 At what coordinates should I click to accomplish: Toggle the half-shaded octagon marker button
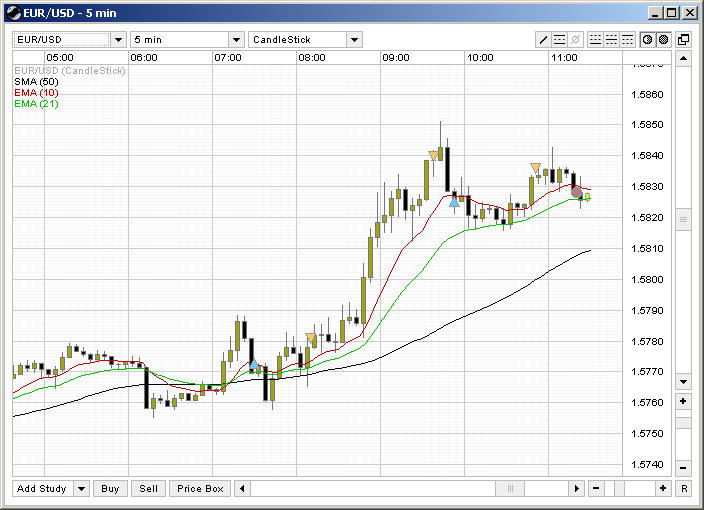(x=647, y=40)
